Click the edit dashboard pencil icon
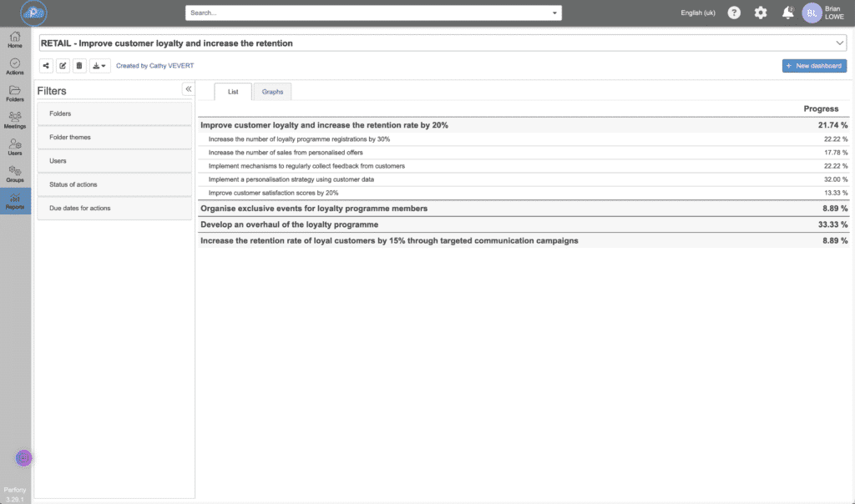This screenshot has width=855, height=504. pos(63,66)
